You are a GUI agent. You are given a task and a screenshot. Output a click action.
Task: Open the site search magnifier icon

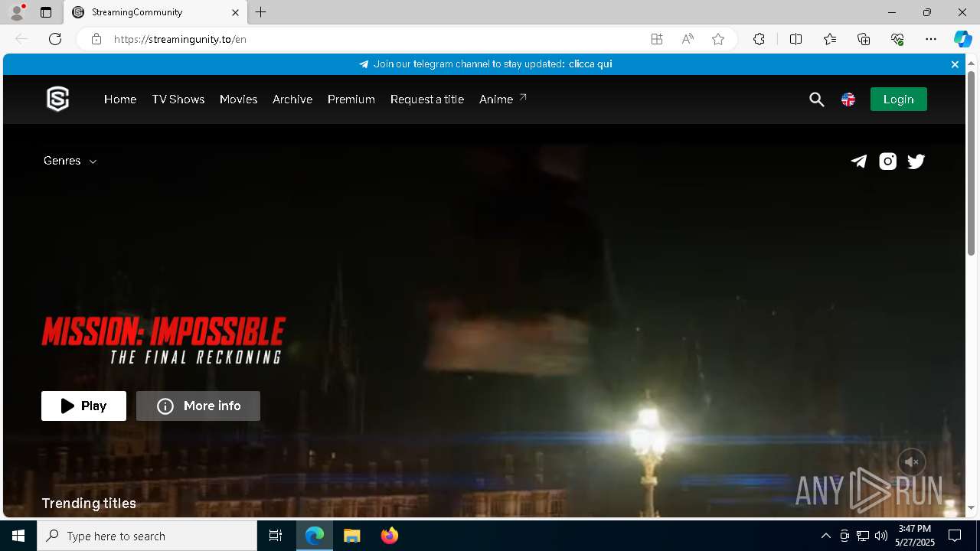[x=817, y=99]
